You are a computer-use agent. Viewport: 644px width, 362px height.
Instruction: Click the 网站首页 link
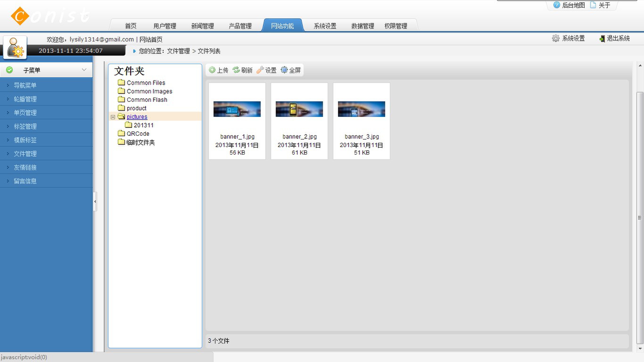pos(151,40)
